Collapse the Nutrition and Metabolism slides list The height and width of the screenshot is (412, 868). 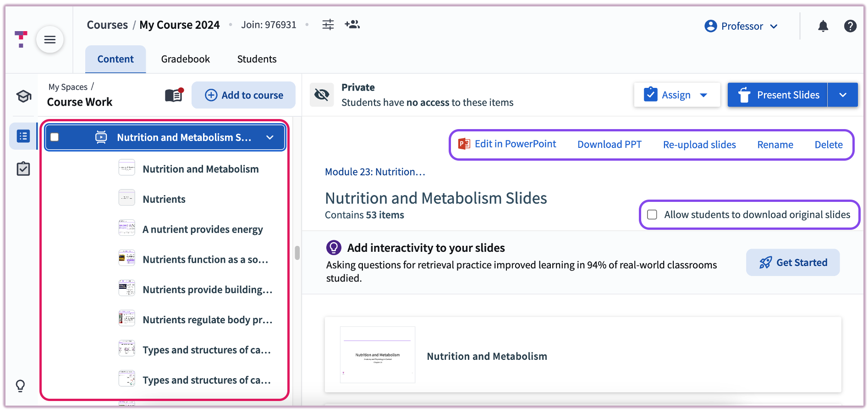270,137
